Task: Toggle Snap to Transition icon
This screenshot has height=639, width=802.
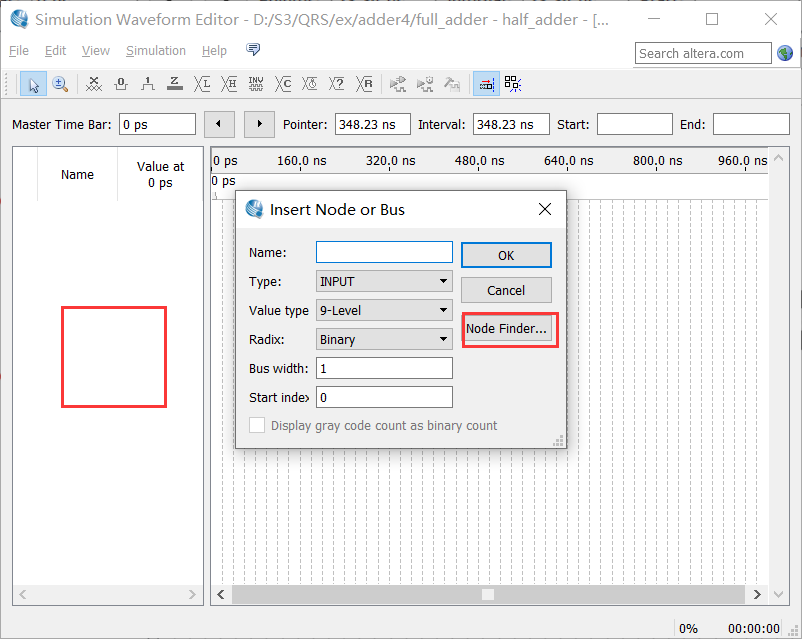Action: tap(486, 84)
